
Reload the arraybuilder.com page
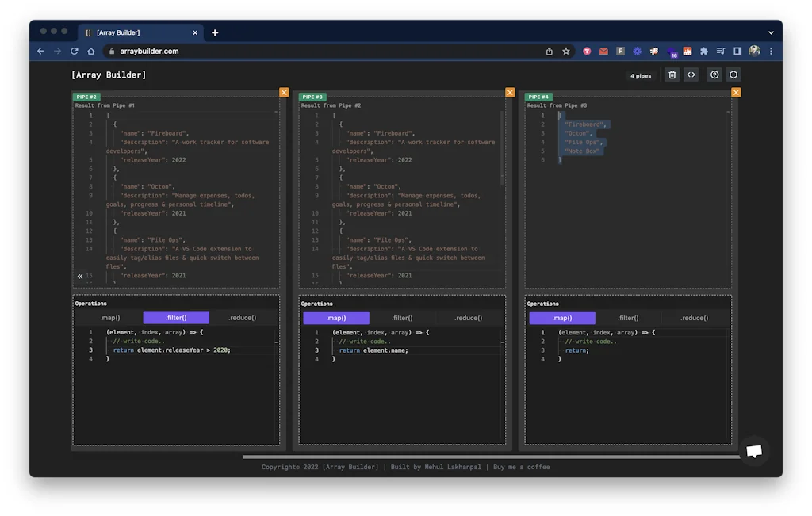coord(74,52)
